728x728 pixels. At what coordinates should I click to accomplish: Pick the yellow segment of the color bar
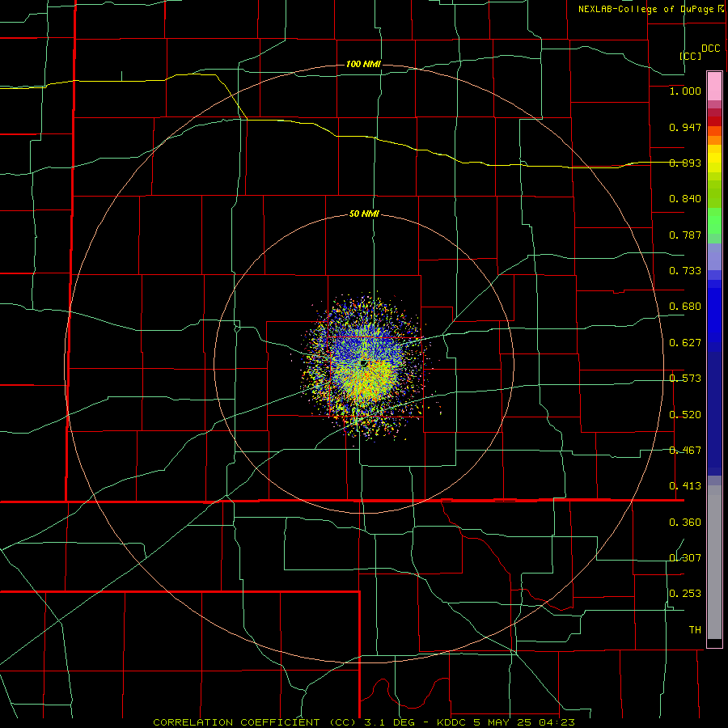[x=714, y=159]
